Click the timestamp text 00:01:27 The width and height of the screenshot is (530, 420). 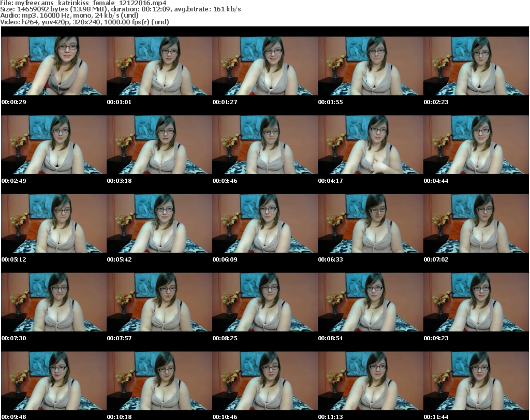coord(225,102)
